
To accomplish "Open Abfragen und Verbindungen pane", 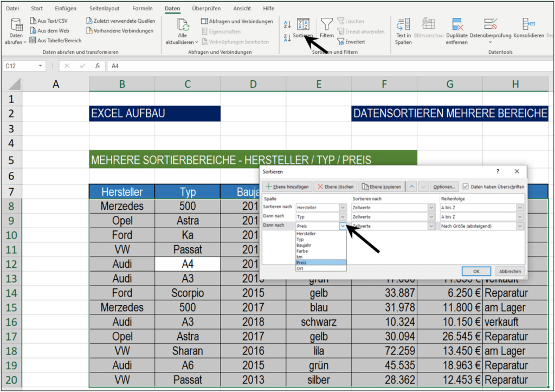I will (x=237, y=21).
